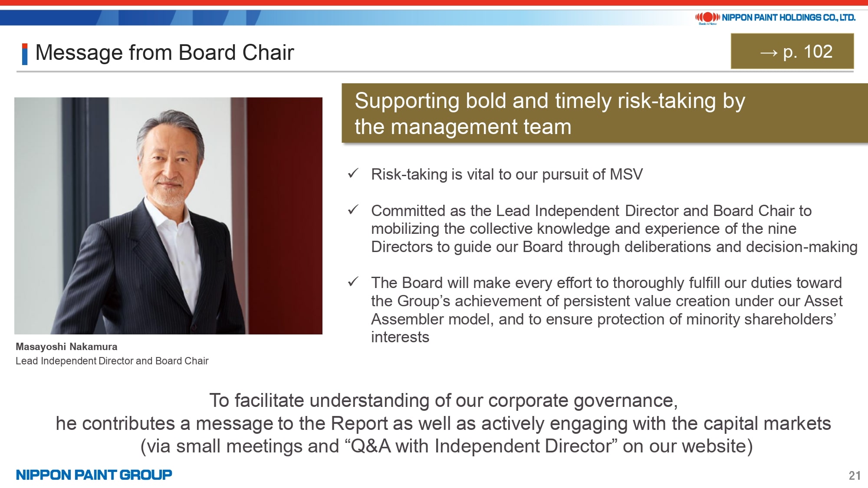Click the blue striped header bar
The width and height of the screenshot is (868, 488).
tap(347, 18)
